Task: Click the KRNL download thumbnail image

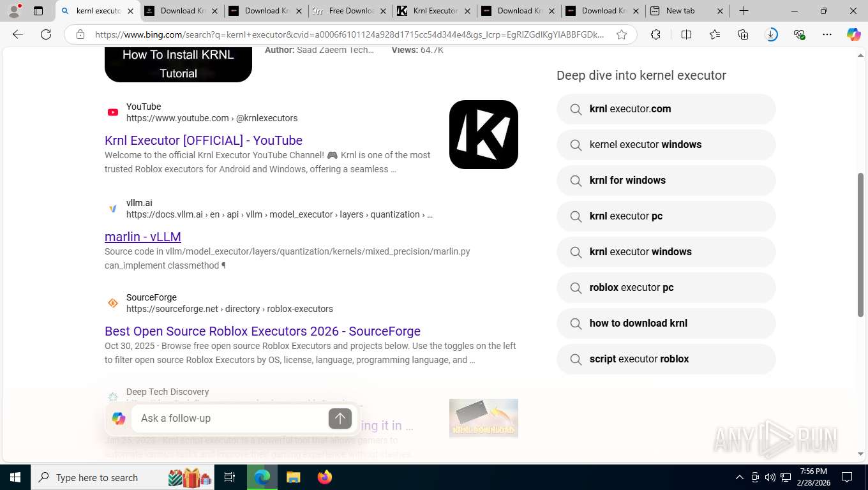Action: pos(484,419)
